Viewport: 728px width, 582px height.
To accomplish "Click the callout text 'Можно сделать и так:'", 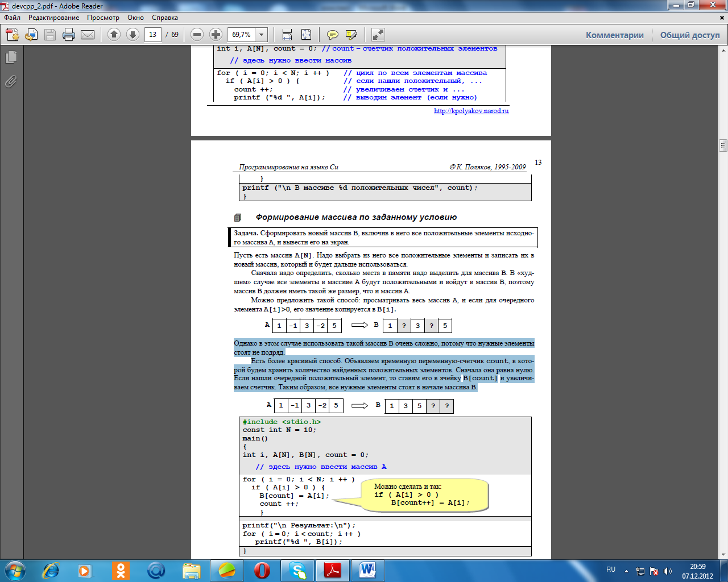I will pos(407,487).
